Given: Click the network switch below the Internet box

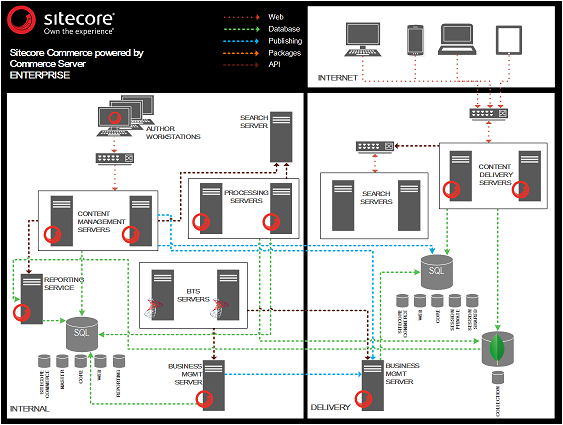Looking at the screenshot, I should (489, 114).
